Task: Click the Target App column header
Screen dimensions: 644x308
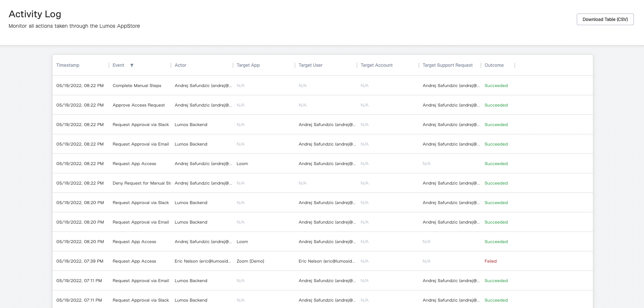Action: (x=248, y=65)
